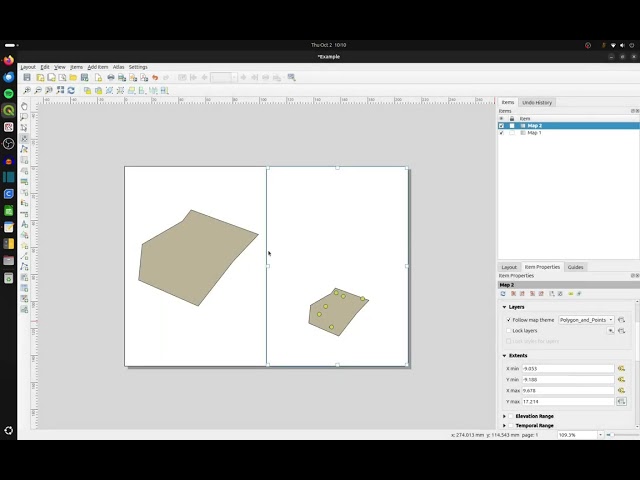Click the Zoom In magnifier icon
The height and width of the screenshot is (480, 640).
pyautogui.click(x=27, y=91)
